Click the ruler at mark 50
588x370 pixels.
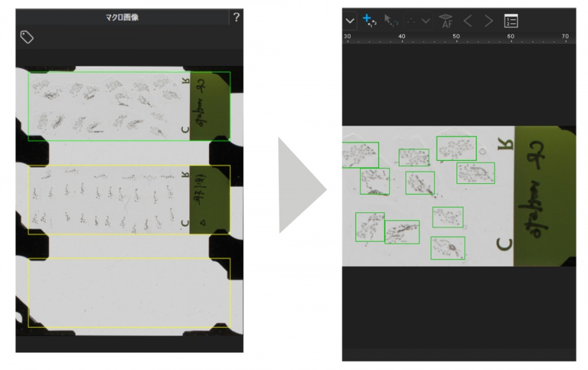[x=456, y=37]
